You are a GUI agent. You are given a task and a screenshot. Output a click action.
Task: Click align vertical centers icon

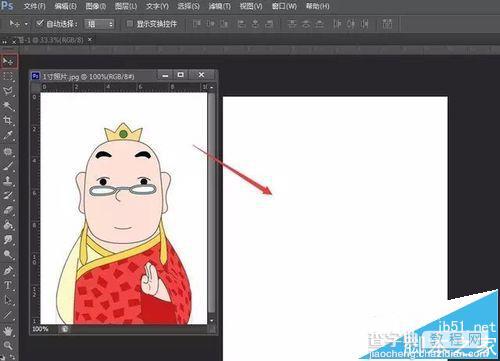211,24
